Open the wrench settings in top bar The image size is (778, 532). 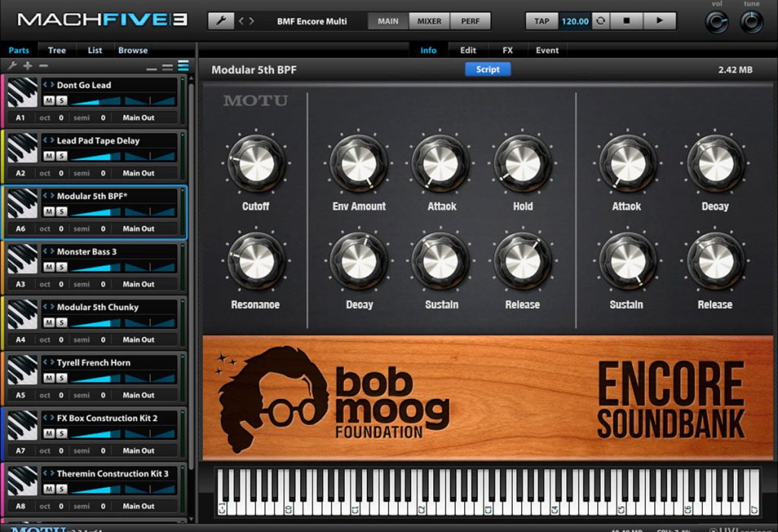click(221, 21)
